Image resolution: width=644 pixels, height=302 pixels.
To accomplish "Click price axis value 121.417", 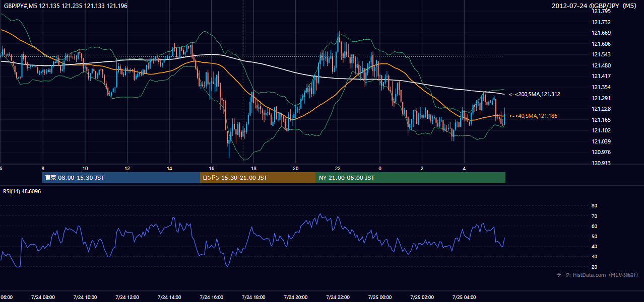I will point(601,77).
